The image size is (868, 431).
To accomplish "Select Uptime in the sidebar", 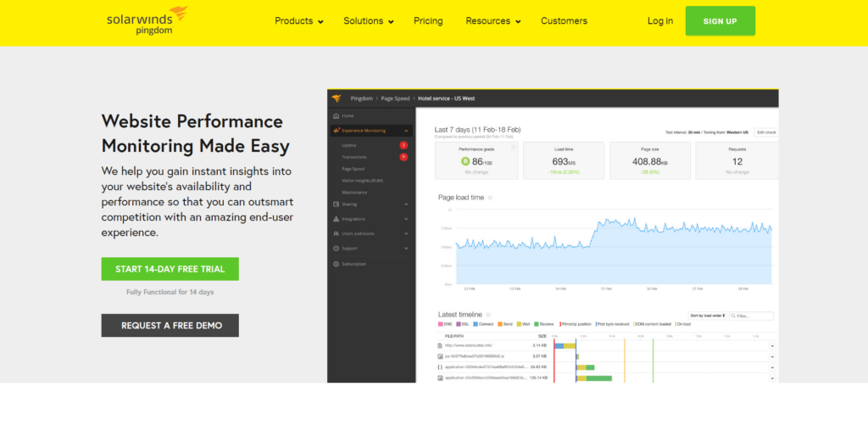I will click(x=349, y=145).
